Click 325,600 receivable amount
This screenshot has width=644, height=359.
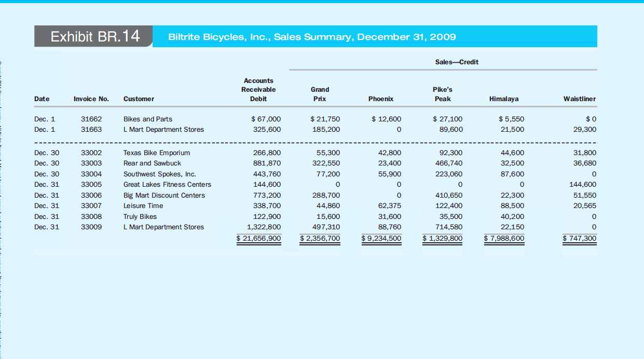(x=267, y=129)
